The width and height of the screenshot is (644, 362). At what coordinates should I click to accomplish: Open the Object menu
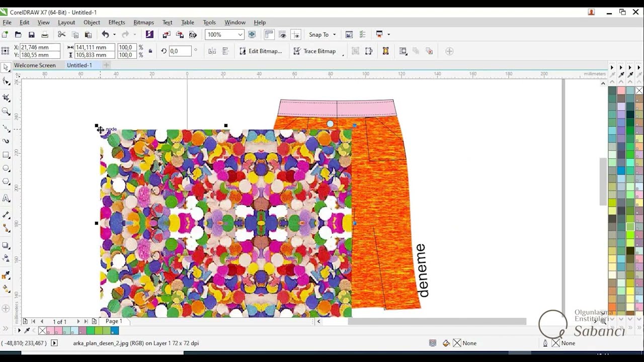(92, 22)
